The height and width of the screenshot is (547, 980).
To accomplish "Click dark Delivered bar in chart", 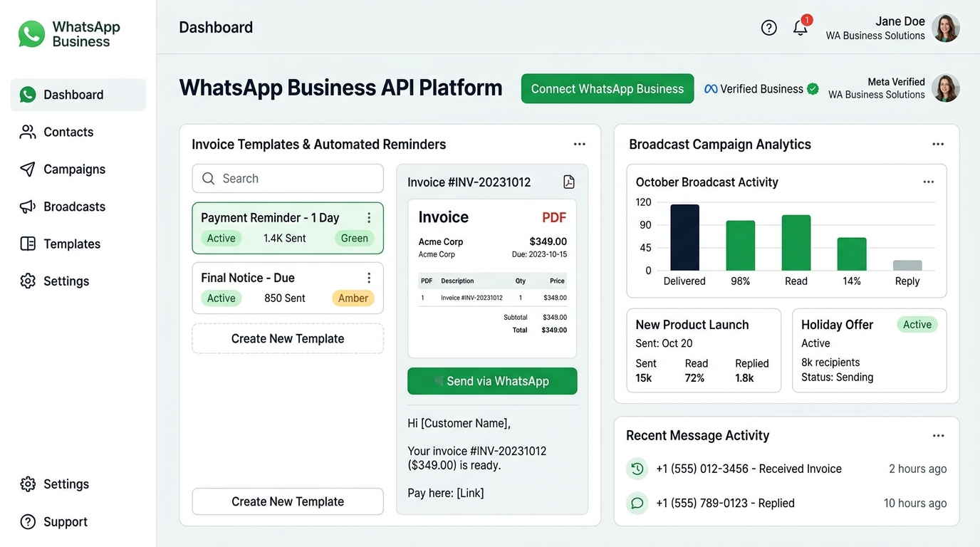I will pos(684,237).
